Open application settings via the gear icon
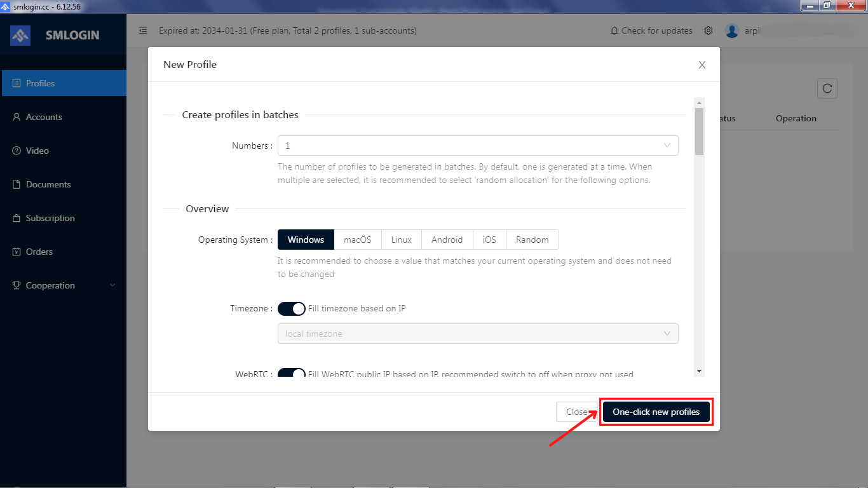868x488 pixels. pyautogui.click(x=709, y=30)
